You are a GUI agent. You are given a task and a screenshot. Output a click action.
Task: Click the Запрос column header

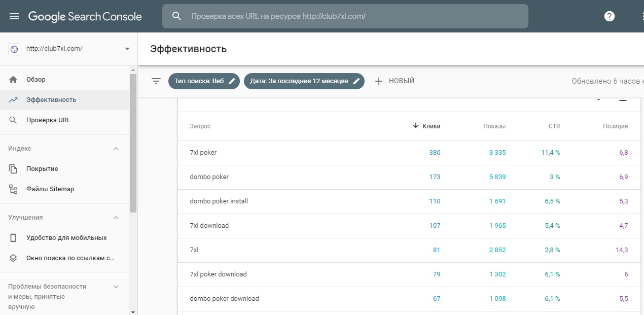pyautogui.click(x=200, y=126)
